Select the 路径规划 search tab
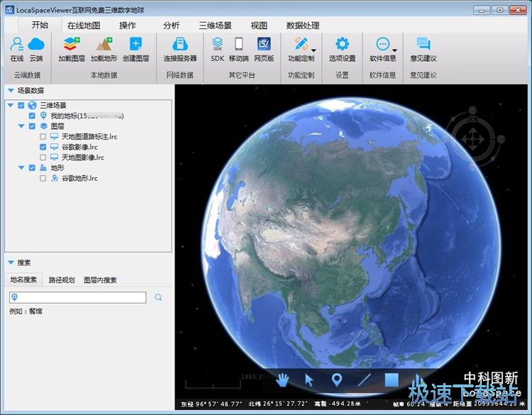This screenshot has width=532, height=415. [62, 280]
